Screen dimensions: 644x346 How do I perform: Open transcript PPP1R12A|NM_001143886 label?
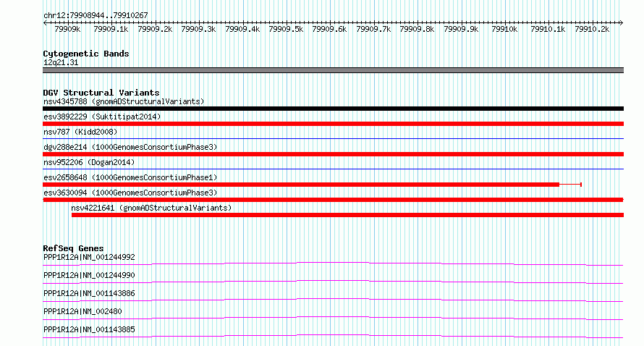click(89, 293)
